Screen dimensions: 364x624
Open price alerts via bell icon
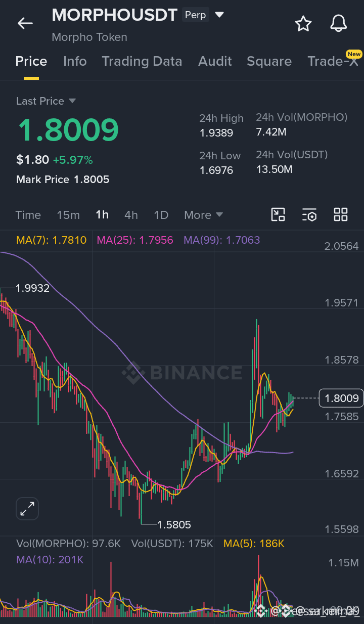click(338, 23)
